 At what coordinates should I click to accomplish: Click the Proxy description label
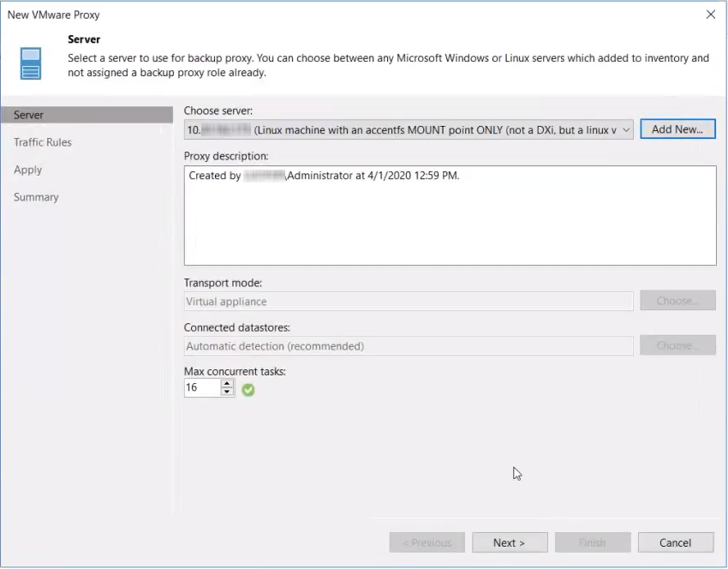[226, 156]
